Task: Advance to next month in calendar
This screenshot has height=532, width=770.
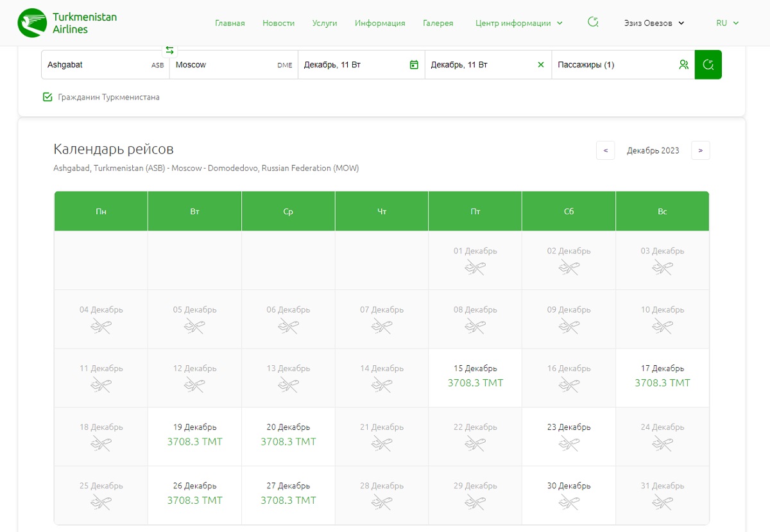Action: click(700, 151)
